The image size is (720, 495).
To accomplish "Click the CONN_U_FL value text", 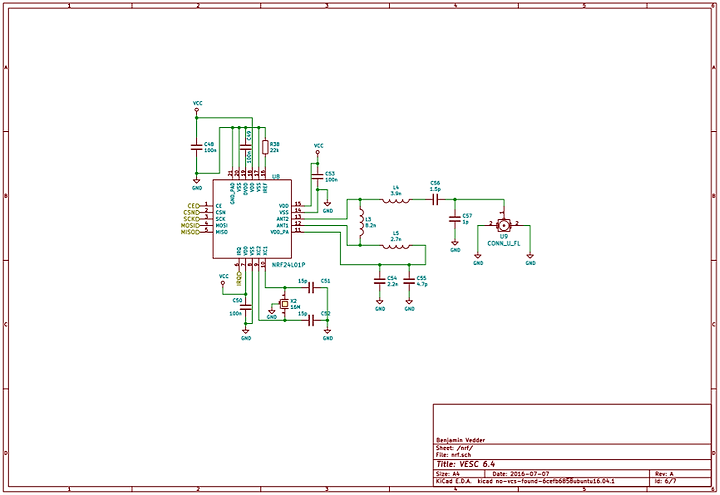I will 504,243.
